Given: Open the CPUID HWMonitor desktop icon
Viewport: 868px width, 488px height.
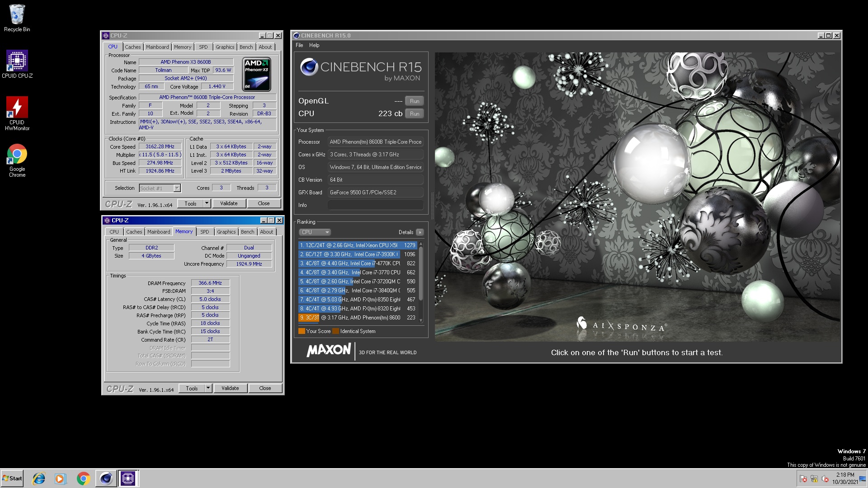Looking at the screenshot, I should coord(17,113).
